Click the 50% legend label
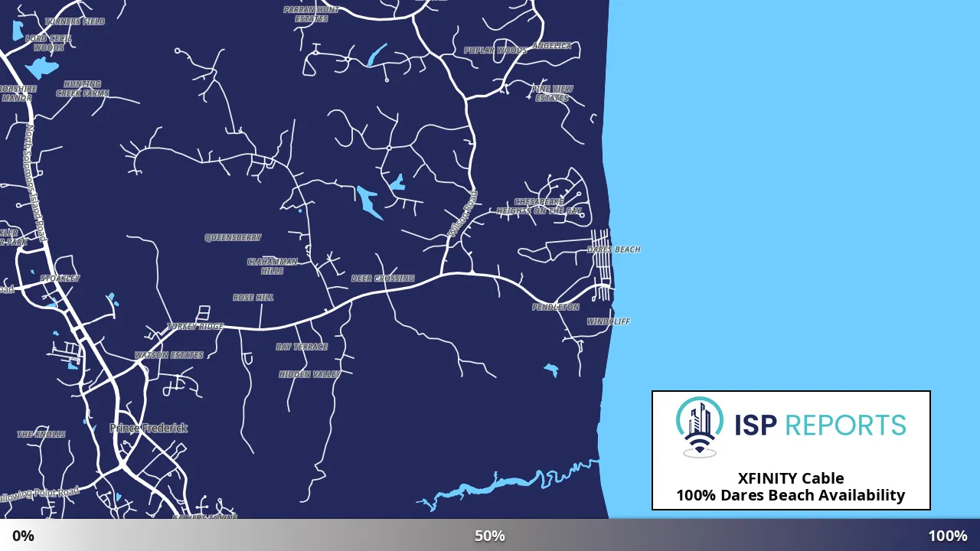The image size is (980, 551). pyautogui.click(x=490, y=536)
